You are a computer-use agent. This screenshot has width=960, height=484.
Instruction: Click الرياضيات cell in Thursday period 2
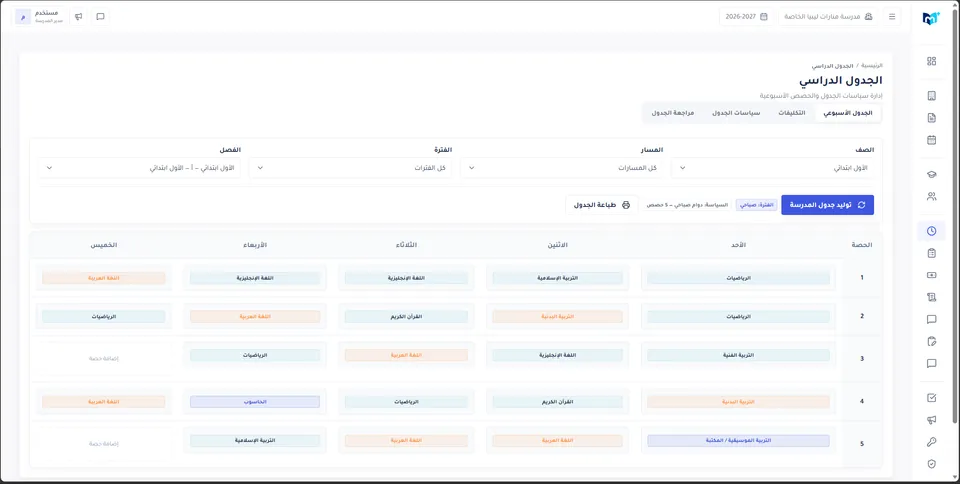(103, 316)
